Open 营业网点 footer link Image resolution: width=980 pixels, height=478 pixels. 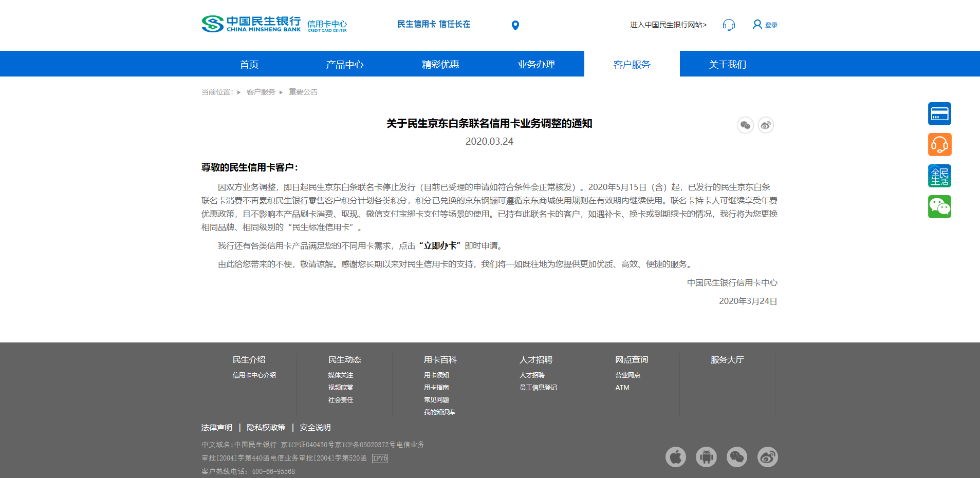628,375
